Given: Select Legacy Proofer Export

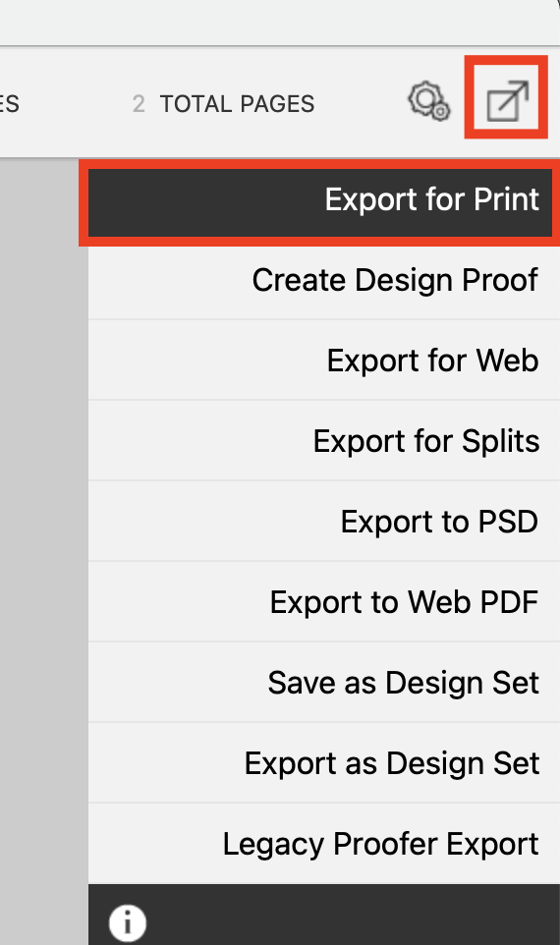Looking at the screenshot, I should pos(324,844).
